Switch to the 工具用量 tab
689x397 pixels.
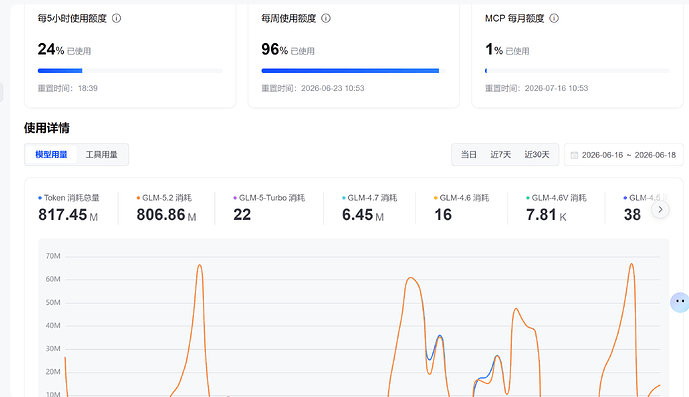(x=102, y=155)
